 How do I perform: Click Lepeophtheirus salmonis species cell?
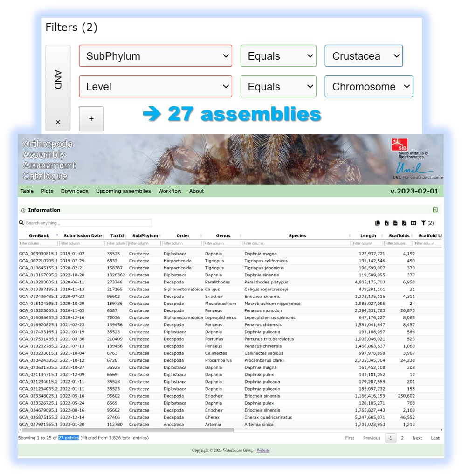(x=269, y=318)
